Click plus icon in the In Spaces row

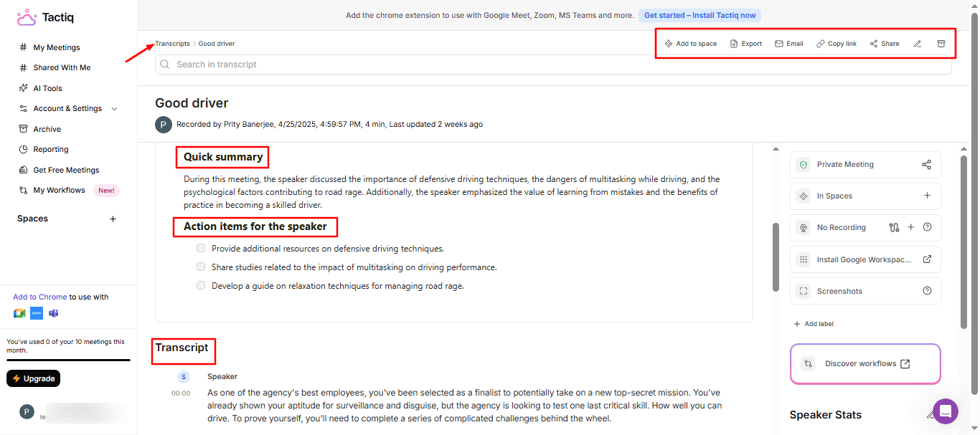pos(927,196)
